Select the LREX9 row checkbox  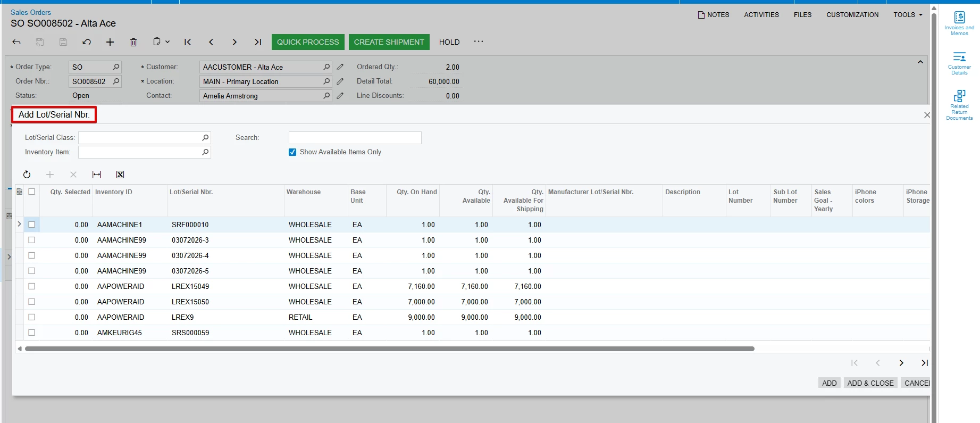pos(32,317)
